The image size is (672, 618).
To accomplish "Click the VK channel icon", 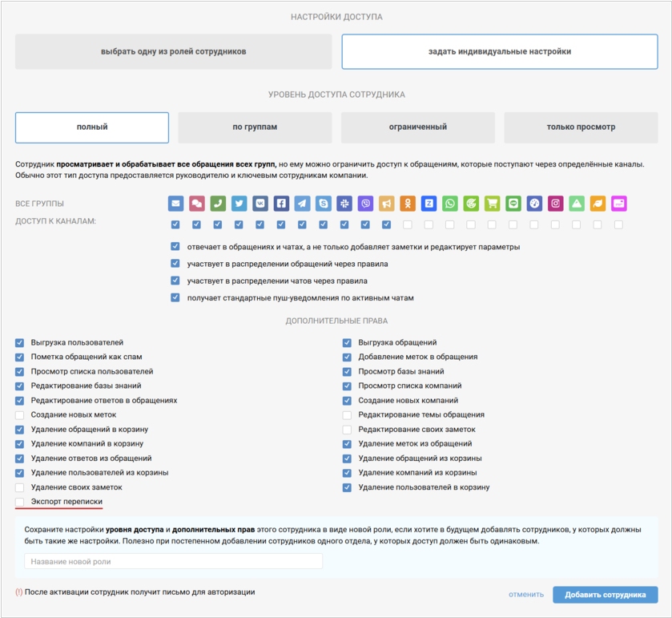I will (260, 204).
